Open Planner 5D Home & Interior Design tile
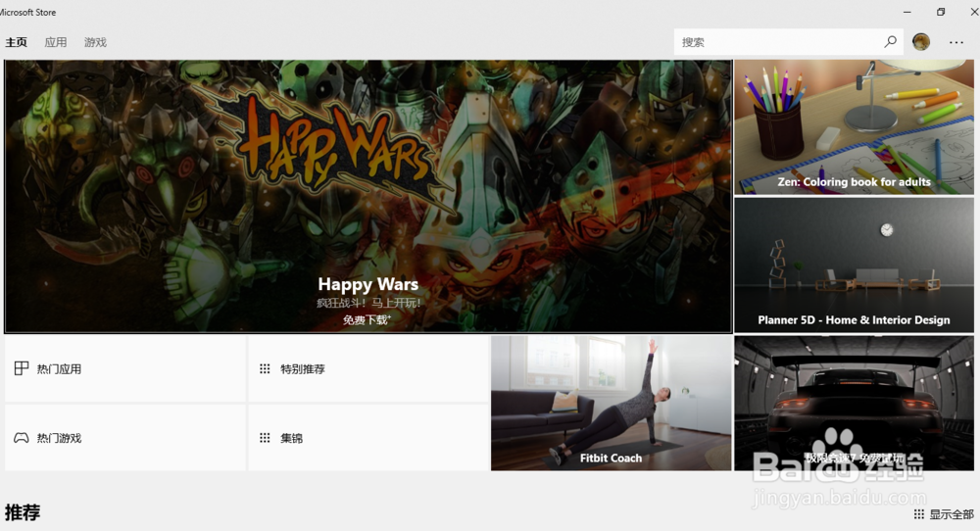The width and height of the screenshot is (980, 531). (x=854, y=265)
